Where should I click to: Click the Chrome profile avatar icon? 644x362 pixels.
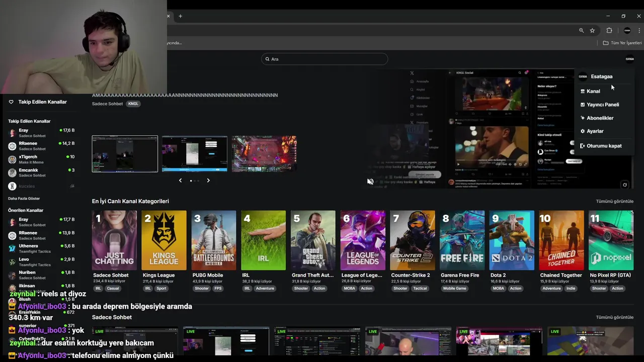coord(627,30)
